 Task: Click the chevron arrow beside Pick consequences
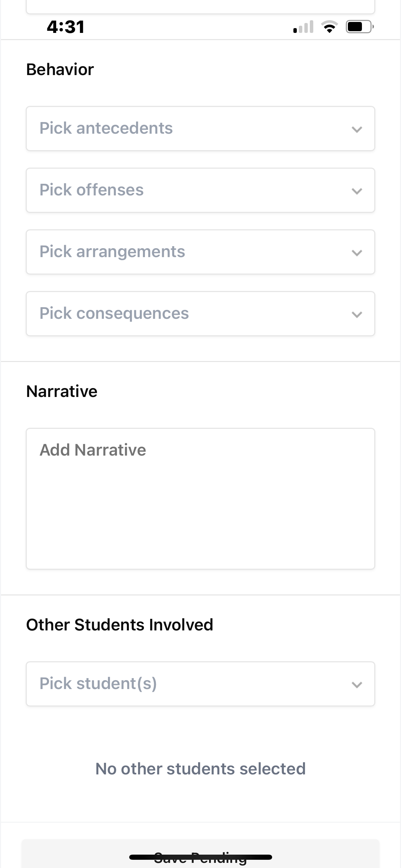[357, 314]
